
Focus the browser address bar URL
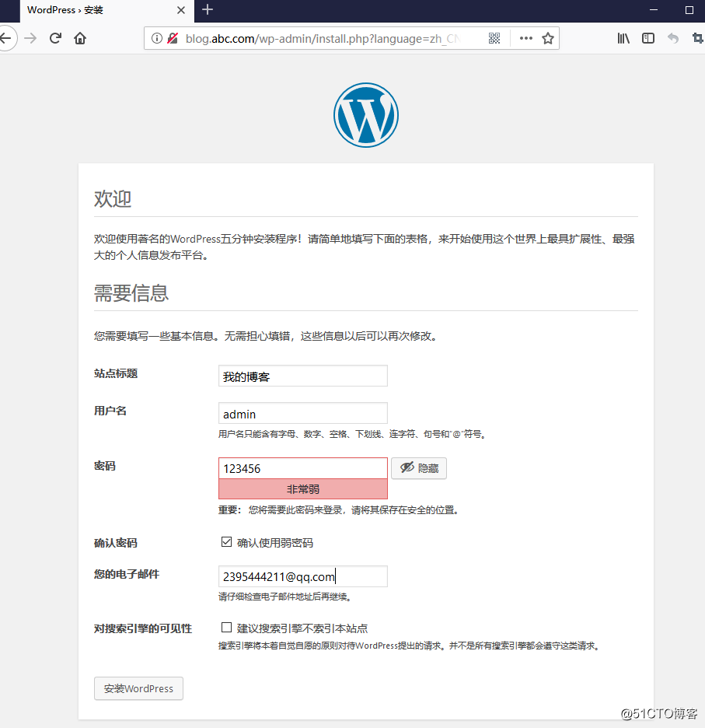(323, 39)
